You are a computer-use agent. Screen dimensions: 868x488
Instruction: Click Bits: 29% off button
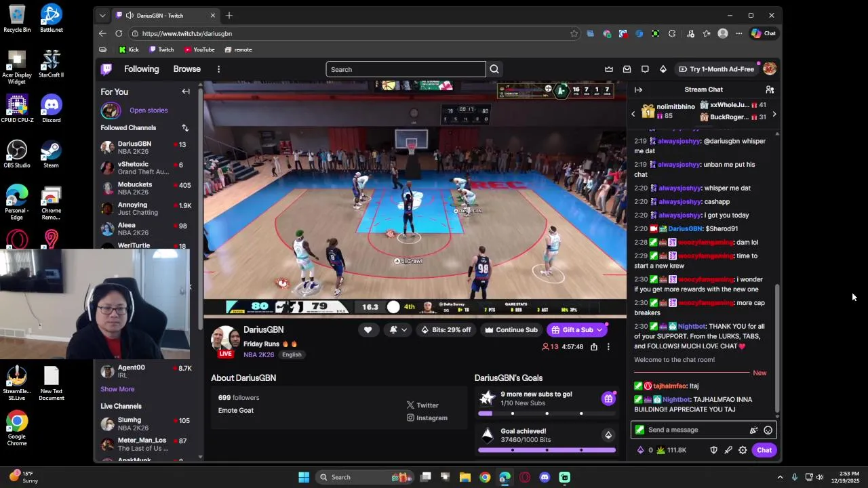[x=446, y=330]
